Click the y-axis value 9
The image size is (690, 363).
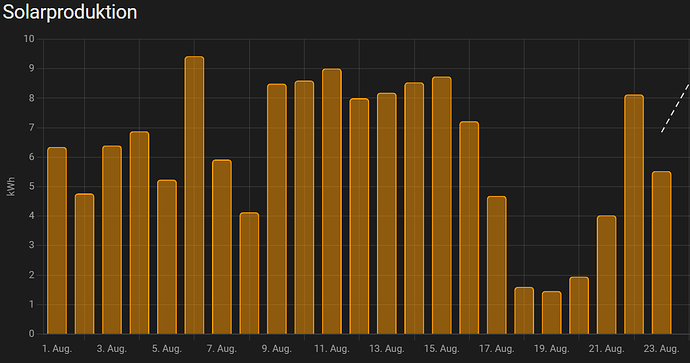[x=32, y=69]
